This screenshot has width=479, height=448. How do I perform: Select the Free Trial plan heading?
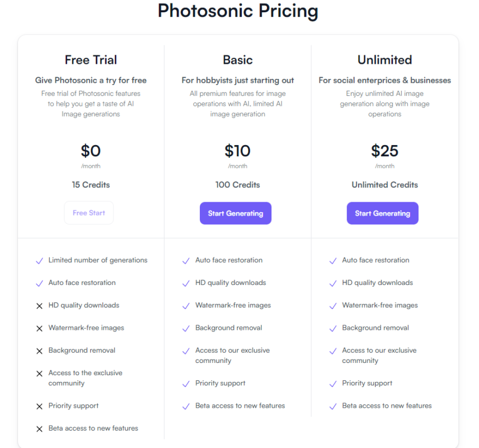91,60
